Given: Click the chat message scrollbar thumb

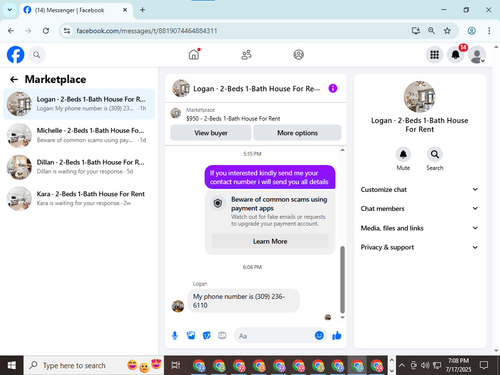Looking at the screenshot, I should click(342, 280).
